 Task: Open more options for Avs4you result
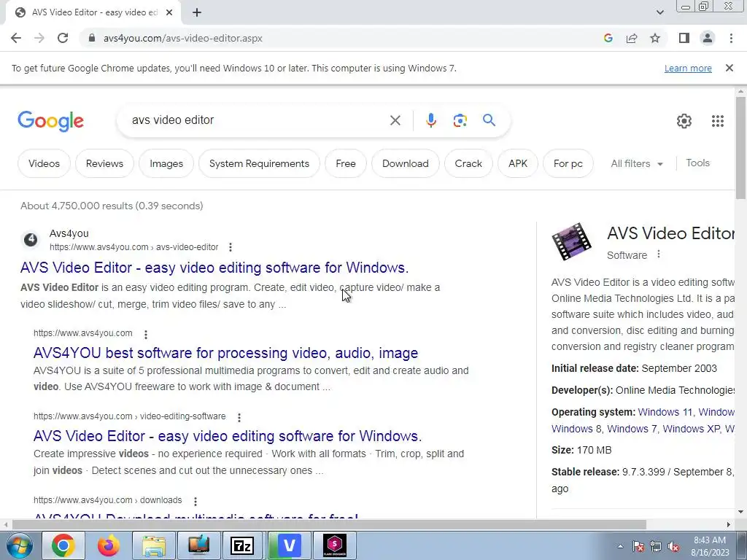tap(230, 247)
